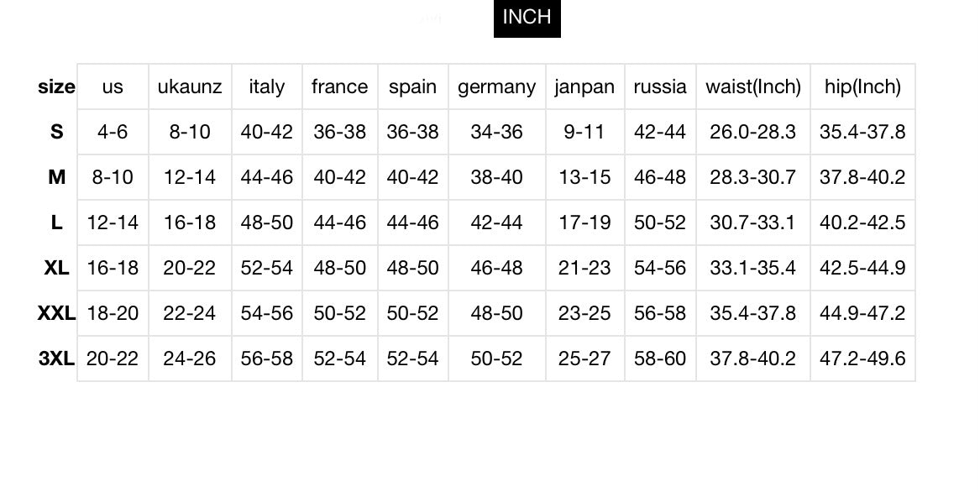Select waist value 33.1-35.4

point(753,268)
